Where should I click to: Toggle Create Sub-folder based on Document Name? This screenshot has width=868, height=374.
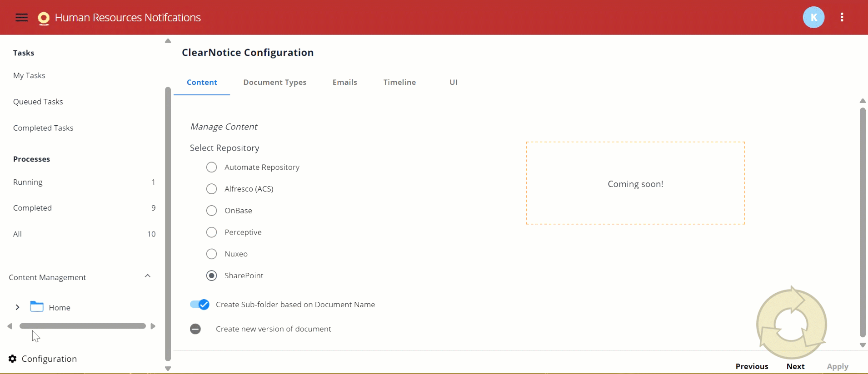[200, 305]
